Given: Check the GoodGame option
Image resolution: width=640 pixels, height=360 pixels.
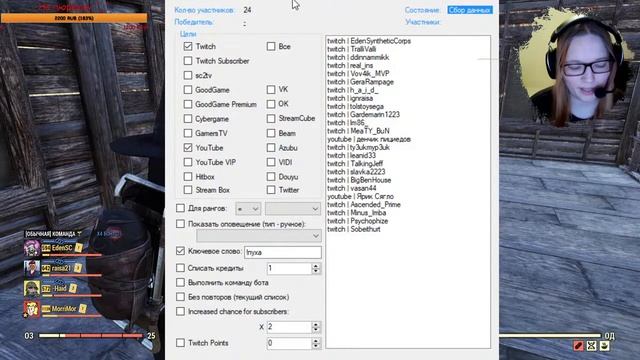Looking at the screenshot, I should (x=188, y=90).
